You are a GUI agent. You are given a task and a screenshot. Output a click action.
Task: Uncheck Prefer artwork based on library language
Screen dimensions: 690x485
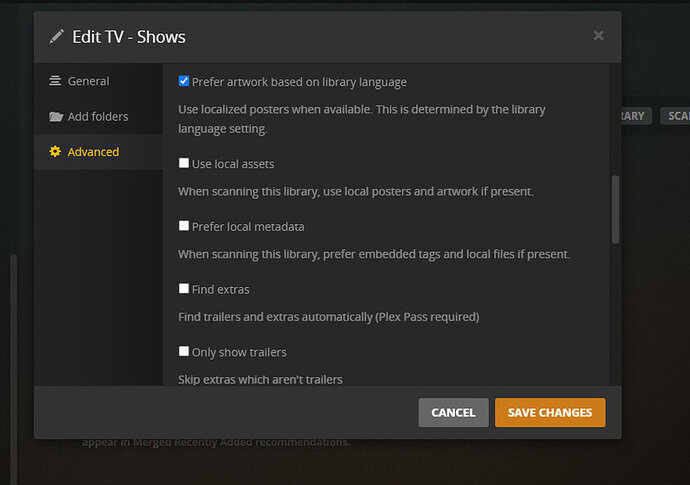[184, 81]
